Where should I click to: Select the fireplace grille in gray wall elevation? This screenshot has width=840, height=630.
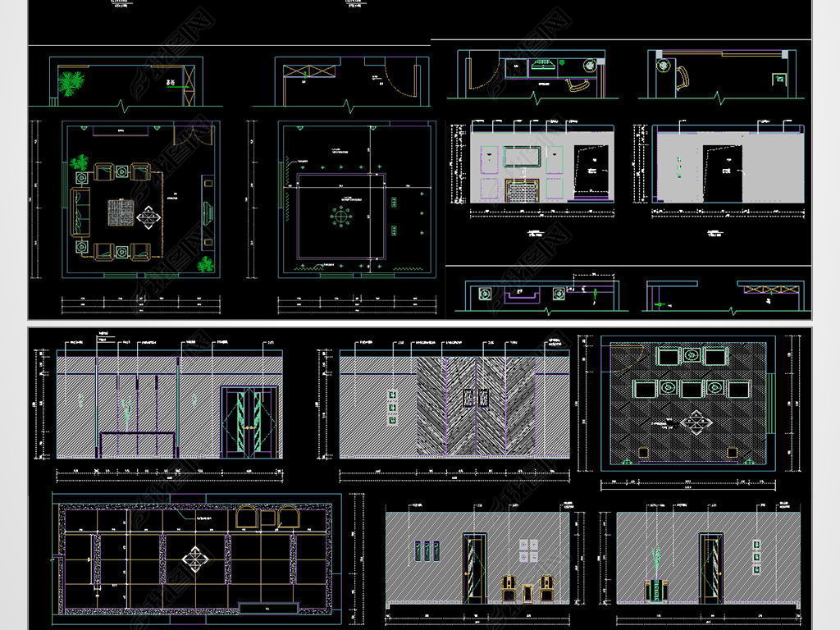pyautogui.click(x=519, y=190)
